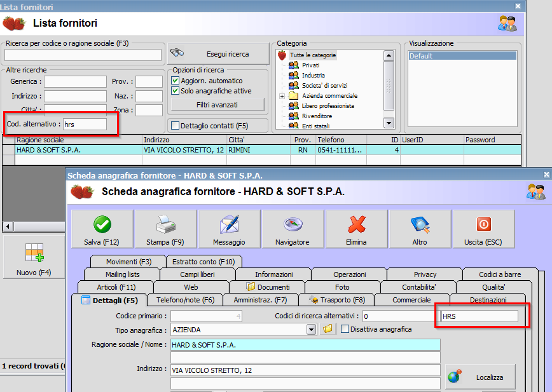This screenshot has width=552, height=392.
Task: Open the Navigatore compass button
Action: click(x=293, y=229)
